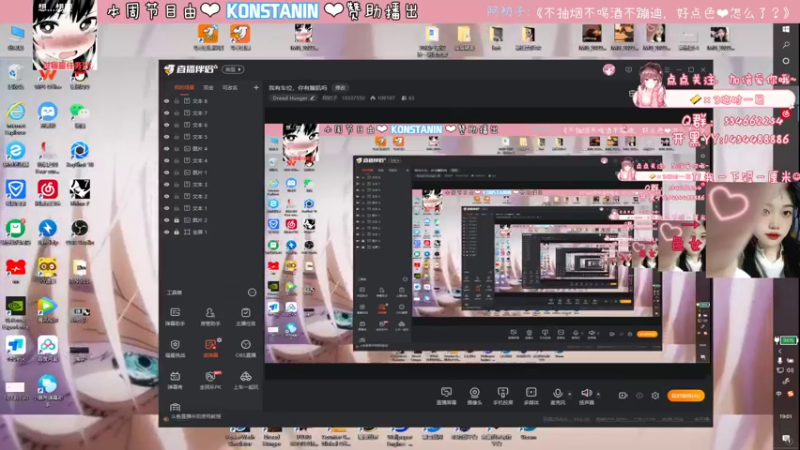Start recording with the camcorder icon
Viewport: 800px width, 450px height.
coord(623,395)
